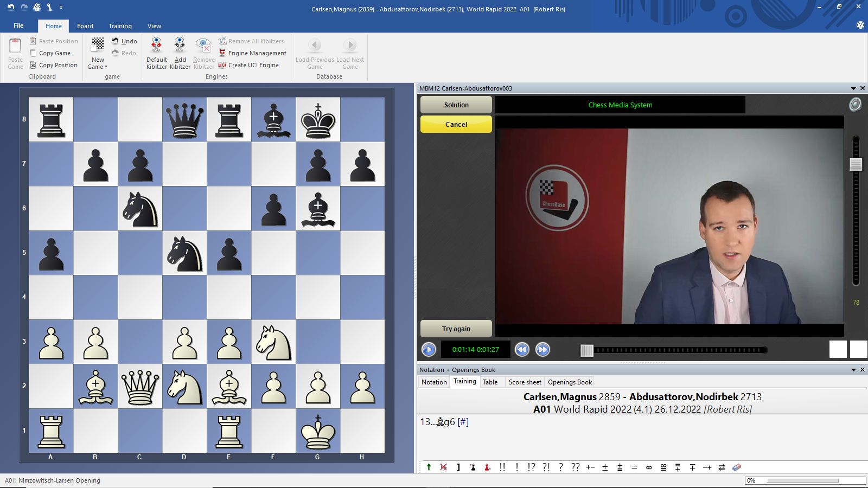The height and width of the screenshot is (488, 868).
Task: Switch to the Board ribbon tab
Action: pos(85,26)
